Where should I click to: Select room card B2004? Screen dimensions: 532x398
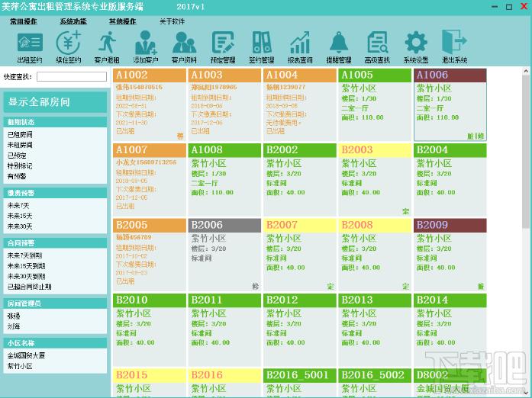coord(450,180)
